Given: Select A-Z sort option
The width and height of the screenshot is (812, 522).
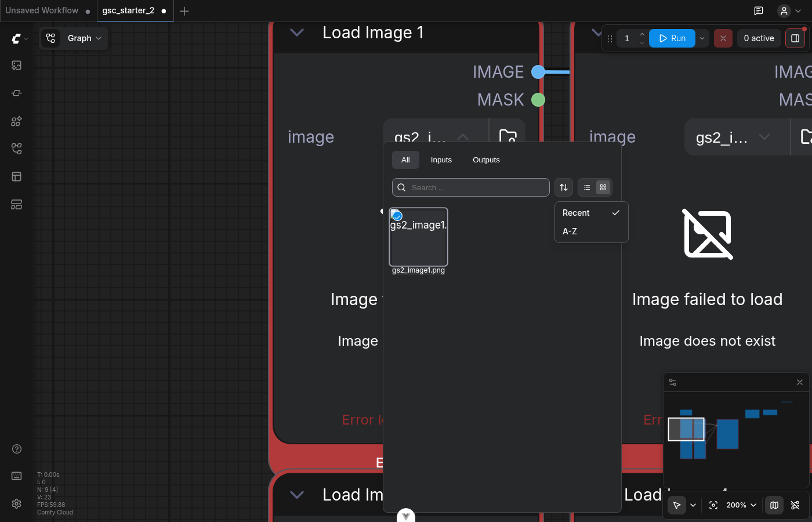Looking at the screenshot, I should click(570, 231).
